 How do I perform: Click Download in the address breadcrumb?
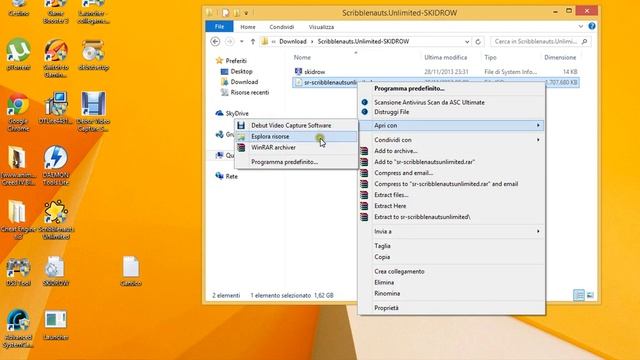(x=293, y=41)
